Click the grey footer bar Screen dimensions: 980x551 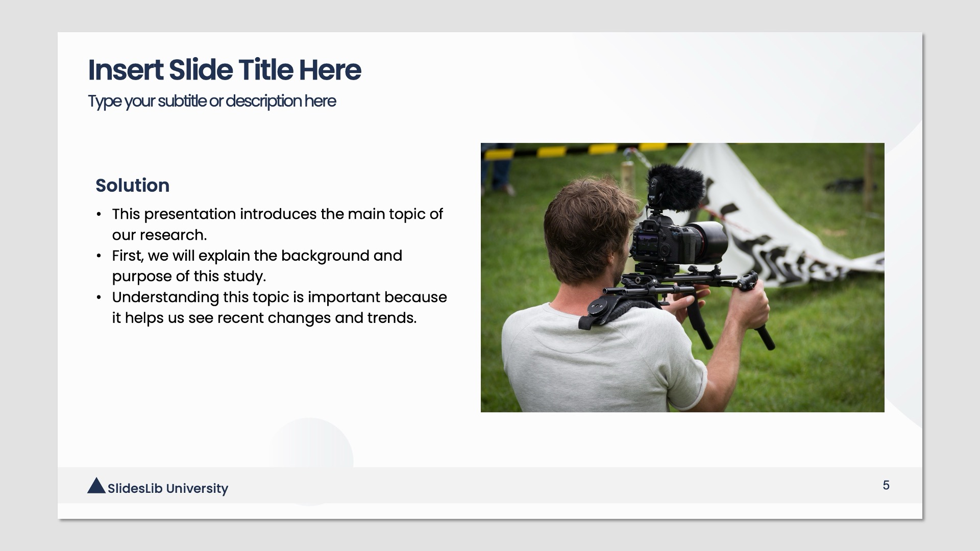tap(510, 485)
